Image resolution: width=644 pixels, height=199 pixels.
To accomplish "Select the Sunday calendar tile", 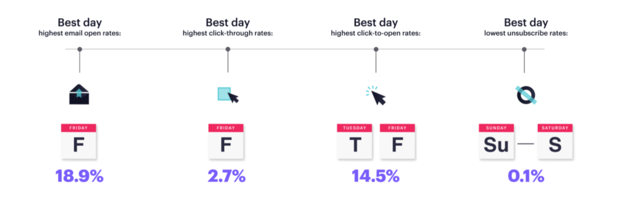I will (496, 141).
